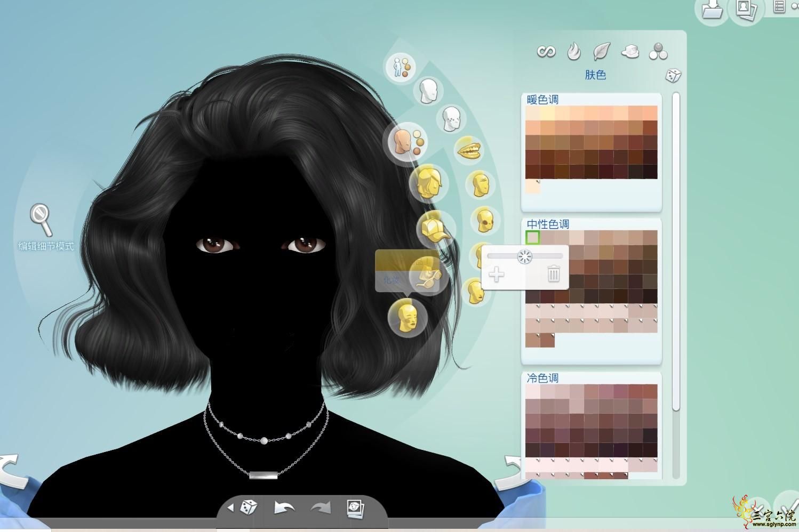Image resolution: width=799 pixels, height=532 pixels.
Task: Redo the last undone change
Action: coord(321,507)
